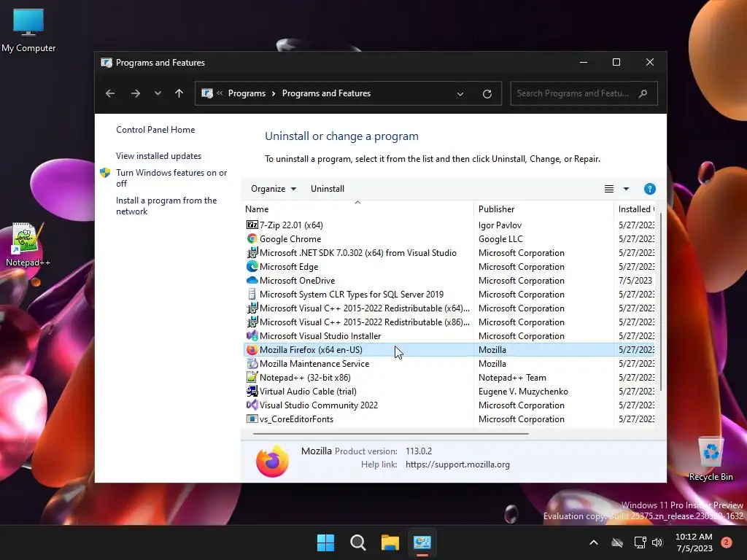Click the volume icon in system tray

tap(657, 542)
